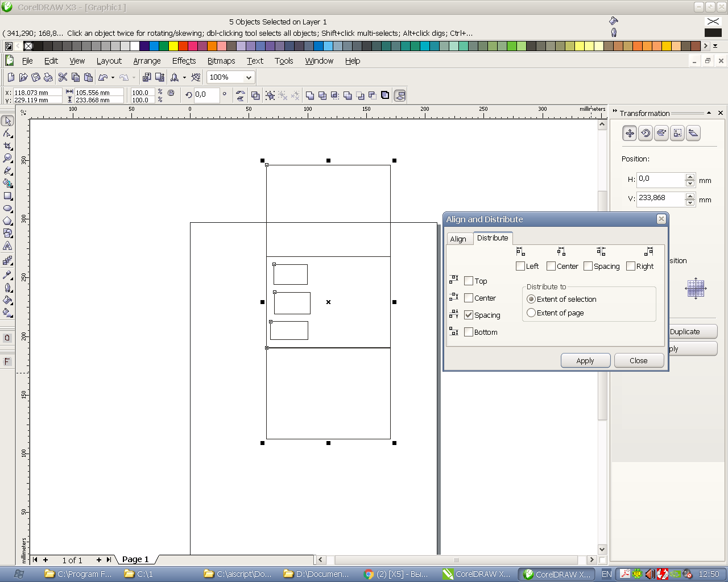The width and height of the screenshot is (728, 582).
Task: Click the yellow color swatch in palette
Action: (174, 46)
